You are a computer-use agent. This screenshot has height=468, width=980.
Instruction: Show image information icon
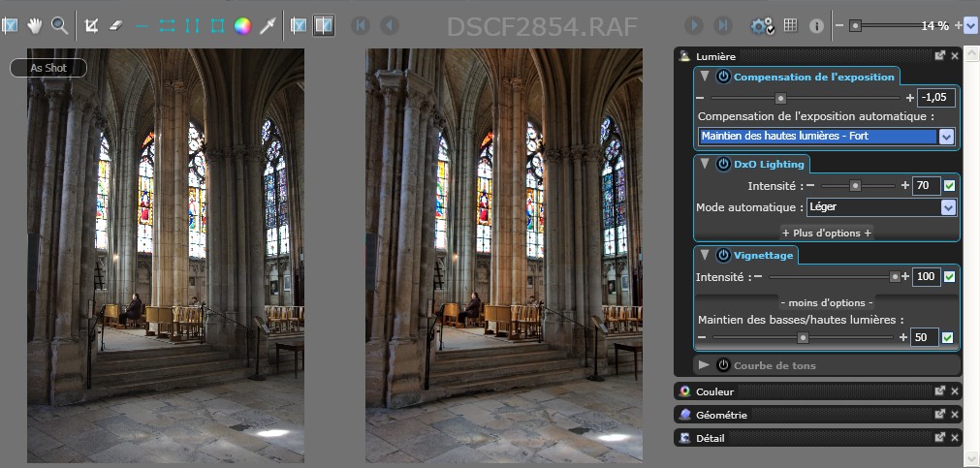(816, 25)
